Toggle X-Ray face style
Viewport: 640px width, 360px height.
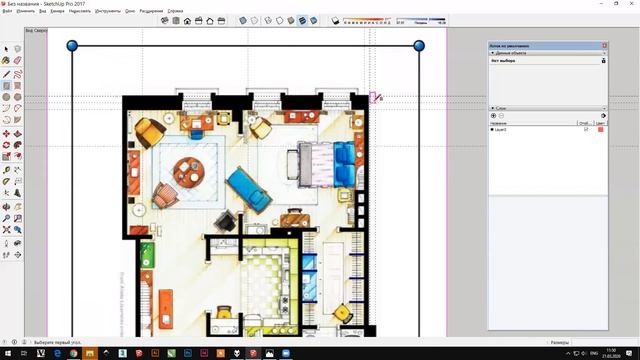[x=243, y=20]
